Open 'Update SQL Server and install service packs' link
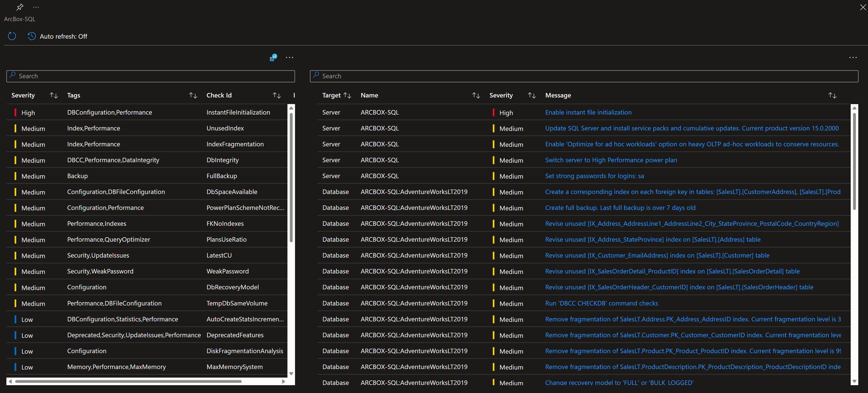Image resolution: width=868 pixels, height=393 pixels. pyautogui.click(x=692, y=128)
